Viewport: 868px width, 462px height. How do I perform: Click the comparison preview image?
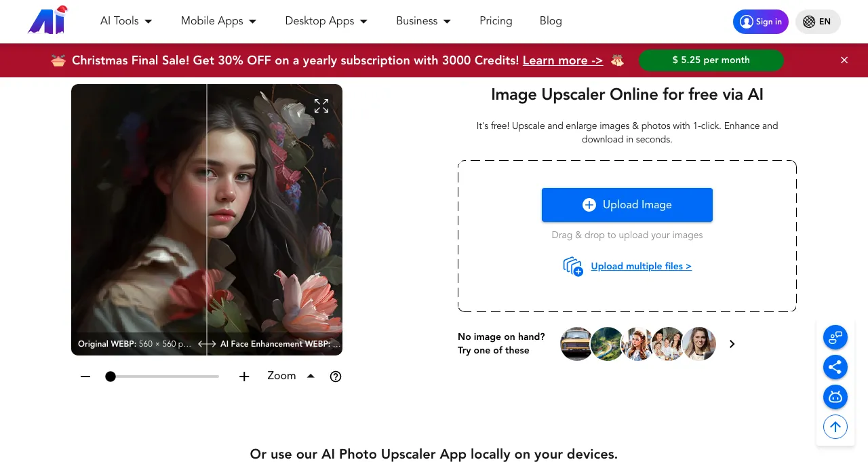207,220
